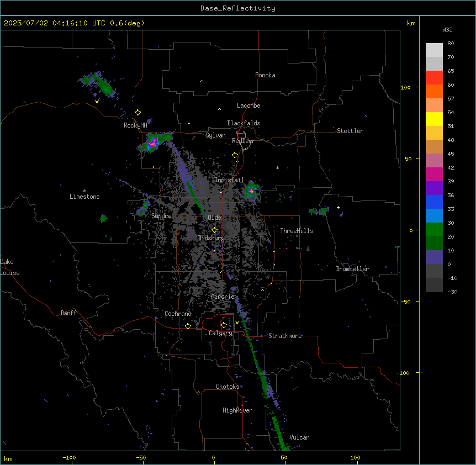Click the yellow V marker northwest of RockyMH
The image size is (476, 465).
tap(97, 102)
